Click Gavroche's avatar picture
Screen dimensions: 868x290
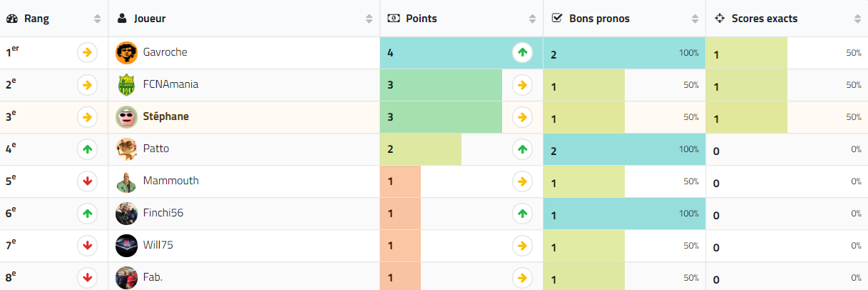[126, 53]
